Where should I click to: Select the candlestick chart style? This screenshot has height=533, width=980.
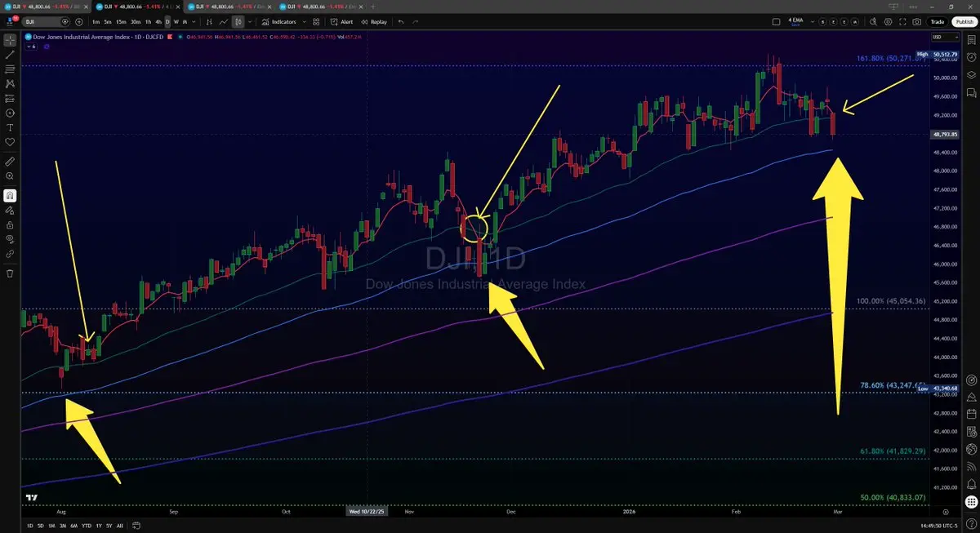(238, 22)
